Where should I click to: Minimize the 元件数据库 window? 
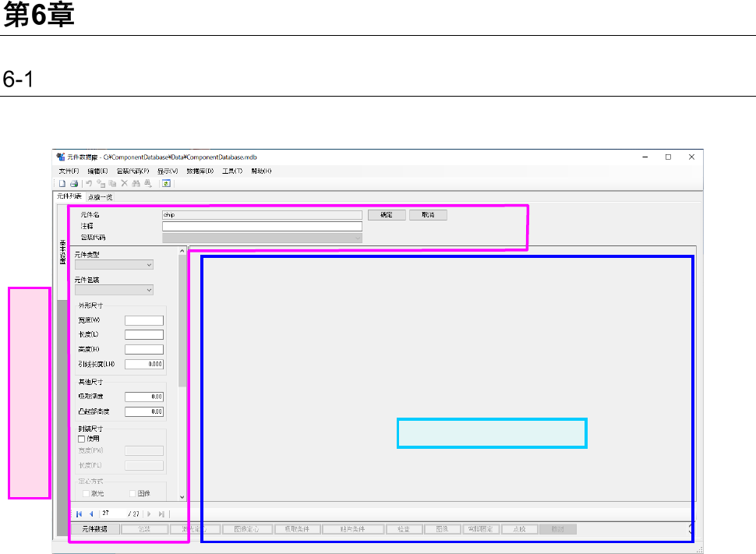645,157
